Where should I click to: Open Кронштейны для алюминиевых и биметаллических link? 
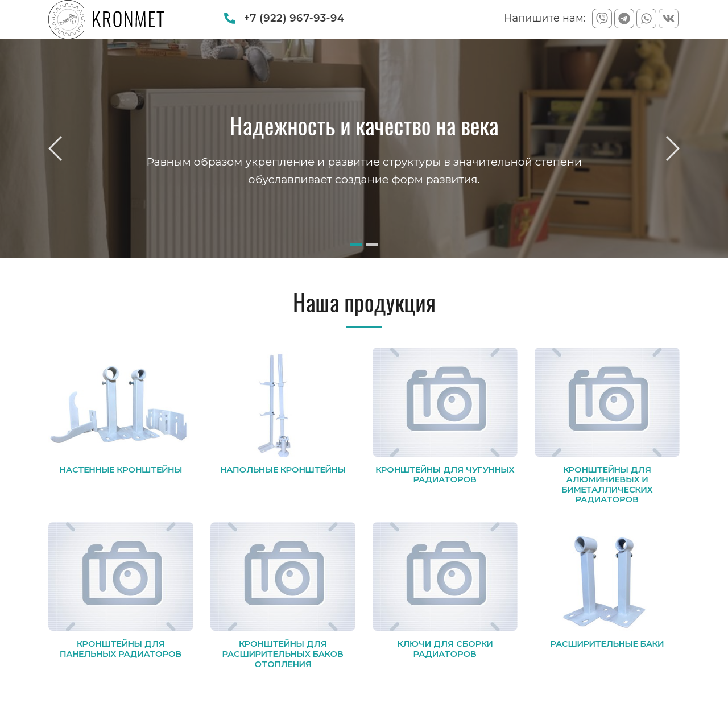(x=607, y=485)
